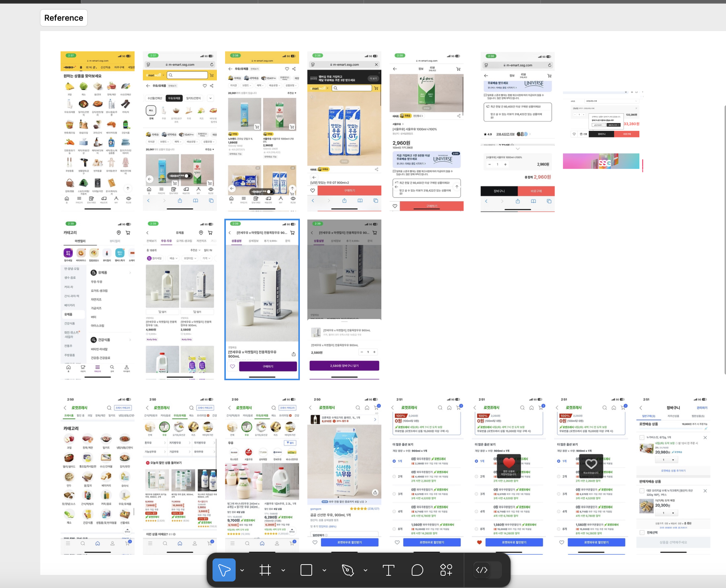Click 로켓와우로 할인받기 in 곰곰 신선한 우유 screen
The image size is (726, 588).
point(350,542)
